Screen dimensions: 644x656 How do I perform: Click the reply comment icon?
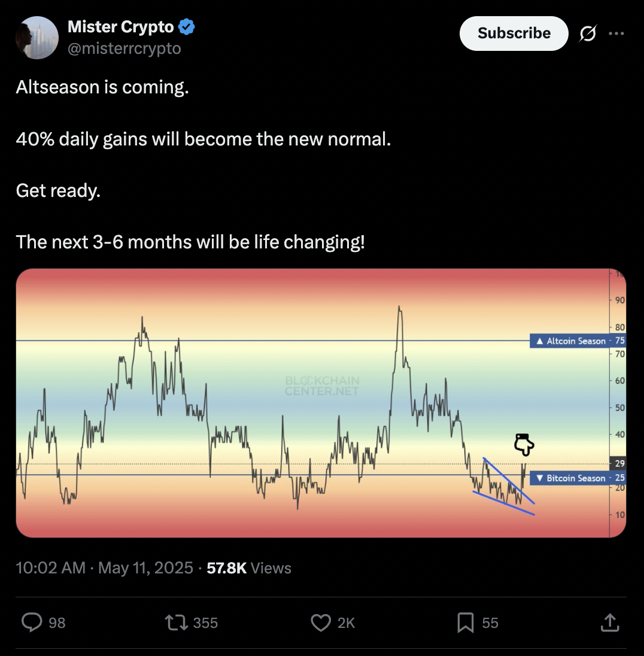[x=31, y=622]
